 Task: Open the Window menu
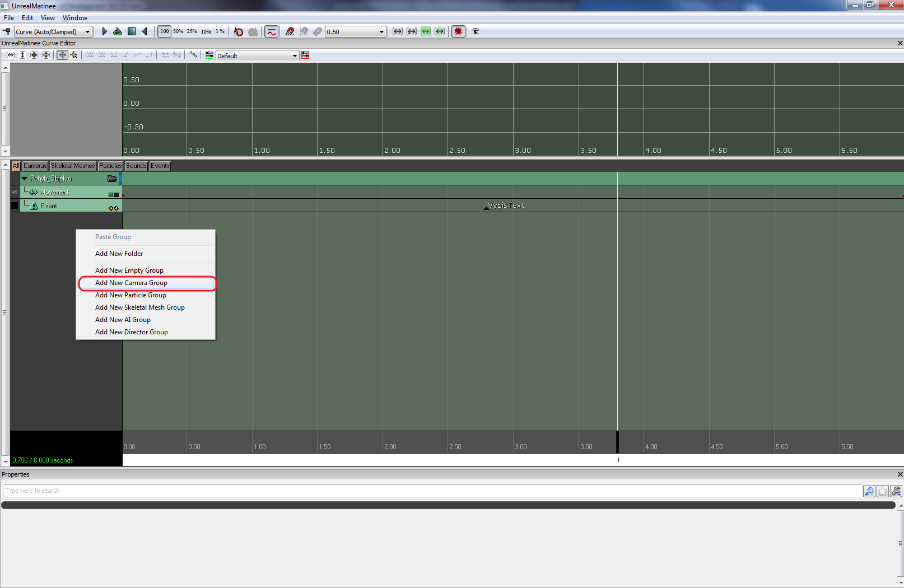coord(75,18)
